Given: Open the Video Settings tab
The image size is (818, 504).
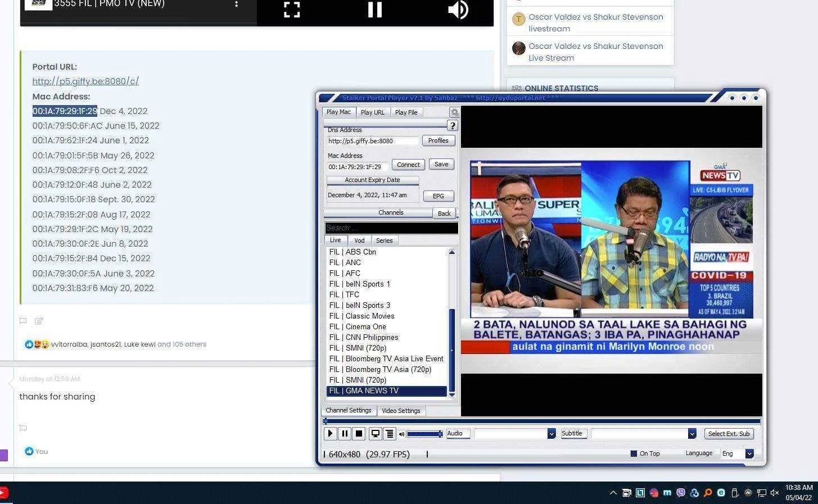Looking at the screenshot, I should click(401, 411).
